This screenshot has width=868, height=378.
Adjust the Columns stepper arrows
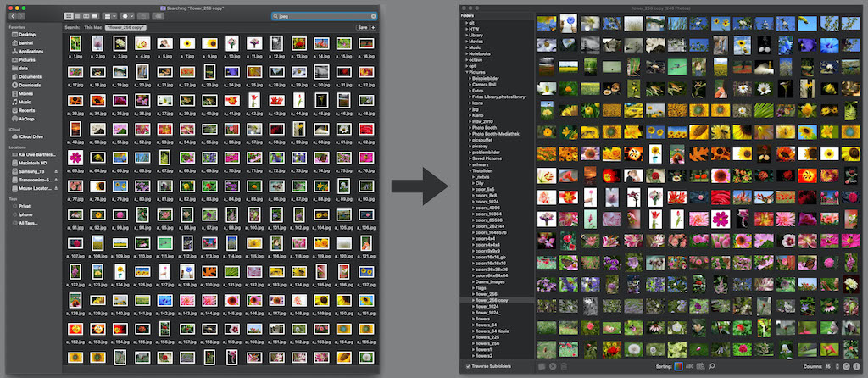tap(836, 366)
